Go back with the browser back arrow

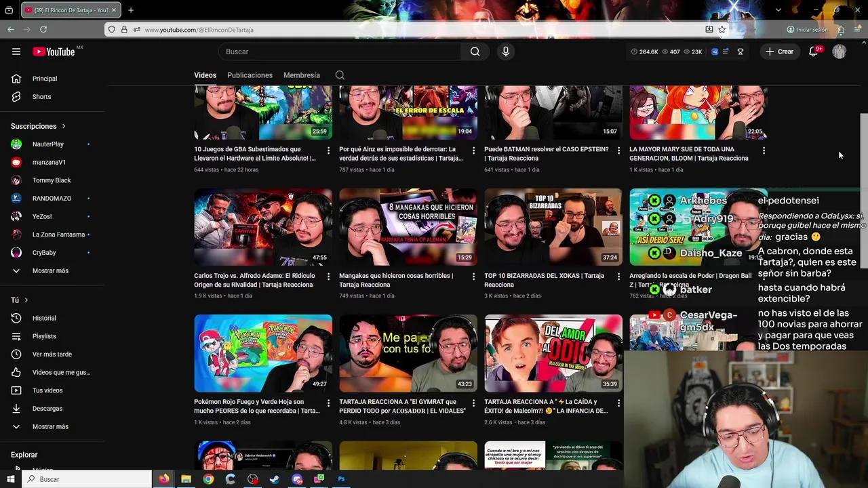pyautogui.click(x=11, y=29)
